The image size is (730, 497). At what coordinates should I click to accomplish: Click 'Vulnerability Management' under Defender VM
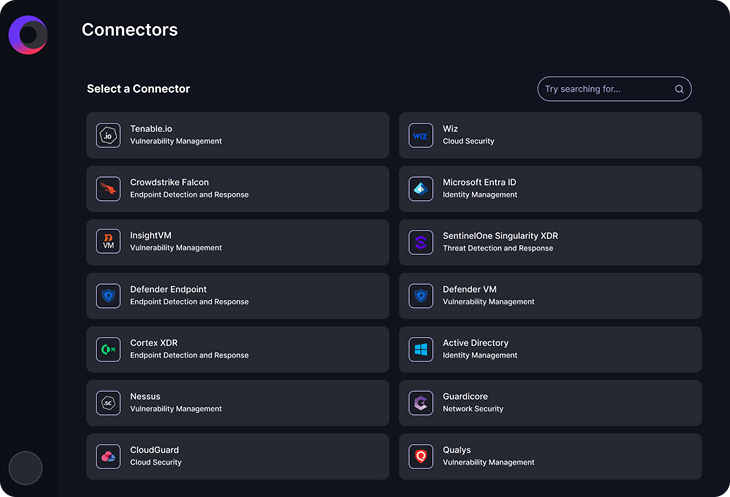(488, 302)
